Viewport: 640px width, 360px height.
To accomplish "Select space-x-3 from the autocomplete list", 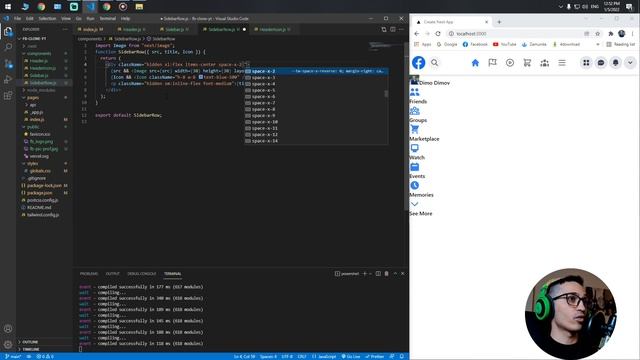I will point(316,78).
